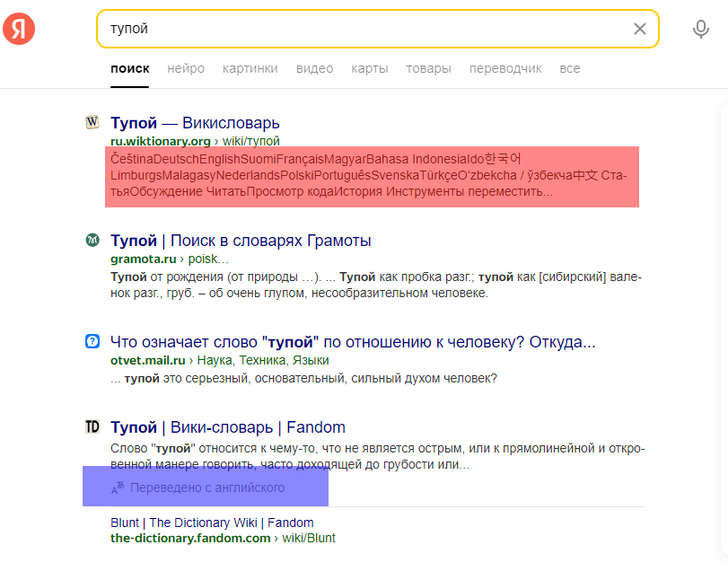Select the карты tab
728x571 pixels.
[x=370, y=68]
